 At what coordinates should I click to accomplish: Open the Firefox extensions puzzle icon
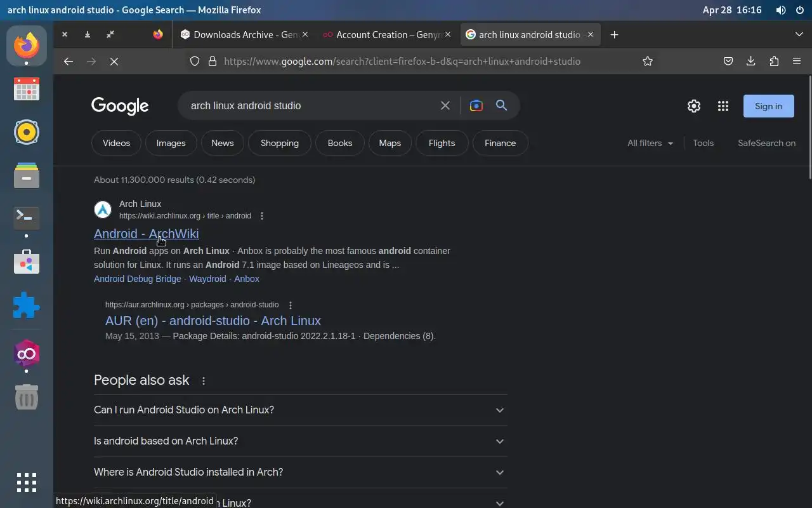click(x=774, y=61)
